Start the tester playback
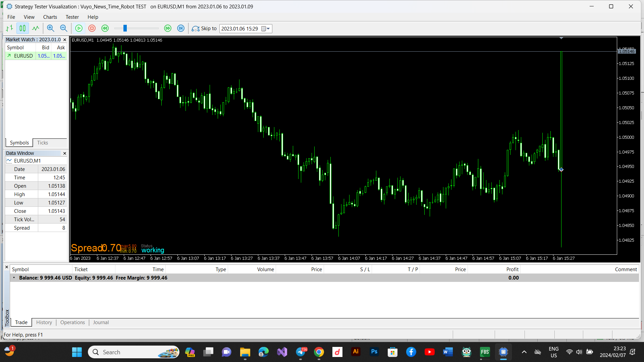Image resolution: width=644 pixels, height=362 pixels. (x=79, y=28)
